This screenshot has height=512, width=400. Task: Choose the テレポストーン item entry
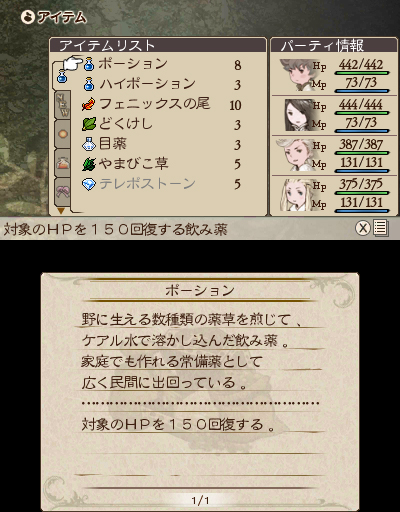(161, 184)
